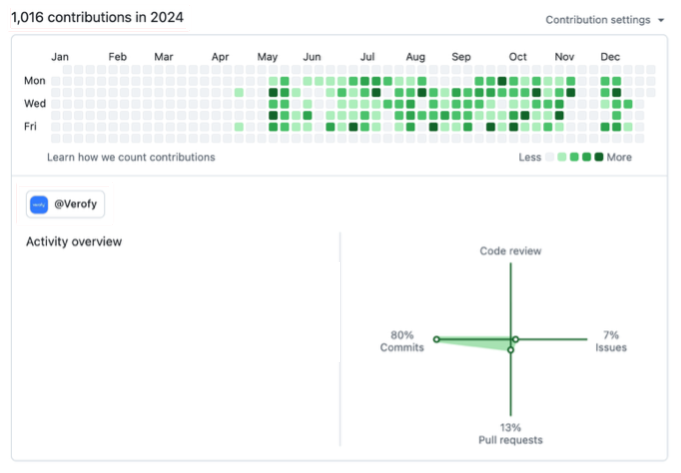Click the Feb month label

click(x=117, y=57)
